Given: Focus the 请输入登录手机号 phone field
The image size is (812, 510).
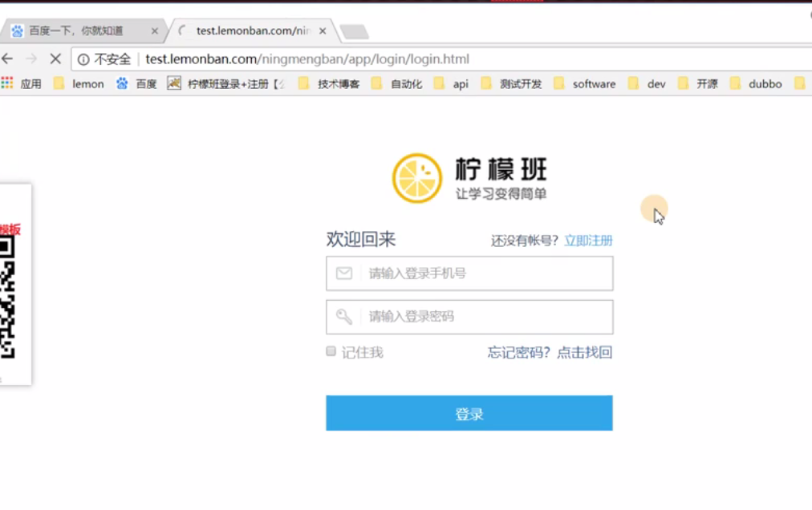Looking at the screenshot, I should click(x=469, y=273).
